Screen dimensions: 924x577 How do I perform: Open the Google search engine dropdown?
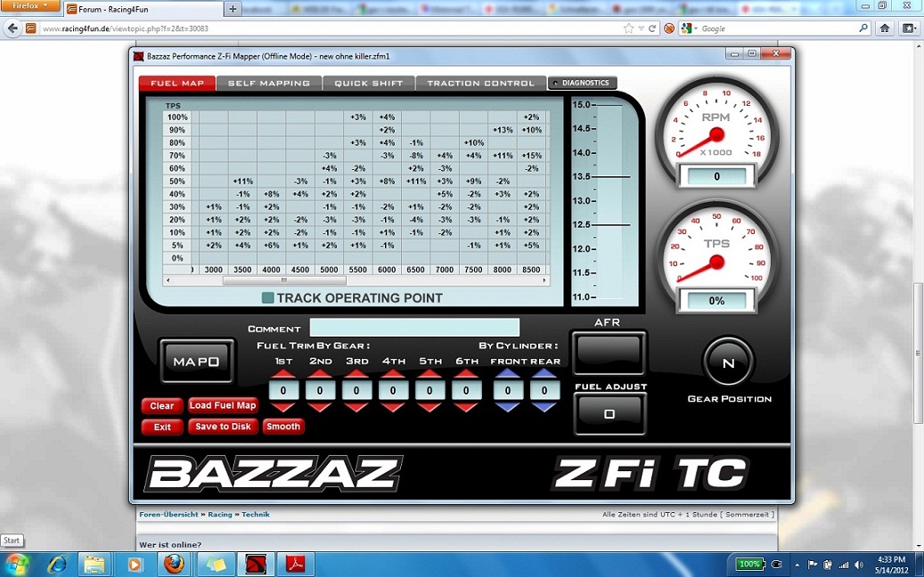[x=689, y=28]
